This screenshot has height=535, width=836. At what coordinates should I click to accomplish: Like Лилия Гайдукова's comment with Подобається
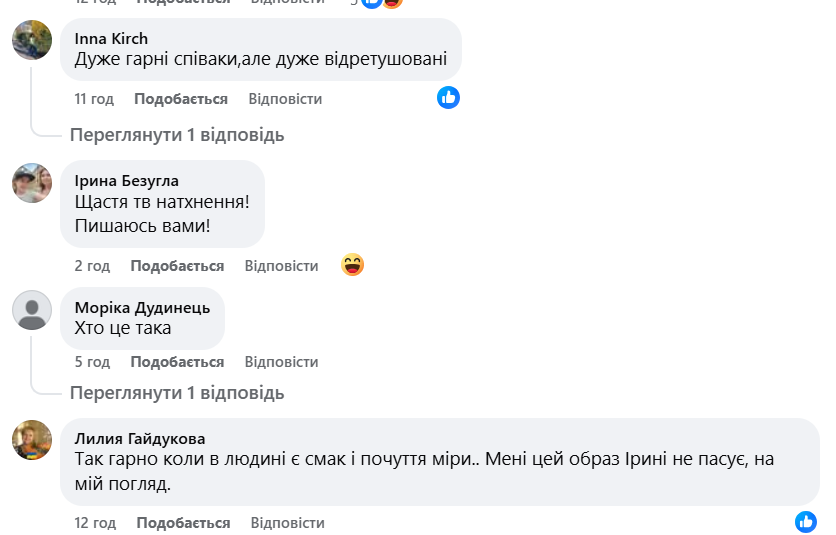[183, 523]
